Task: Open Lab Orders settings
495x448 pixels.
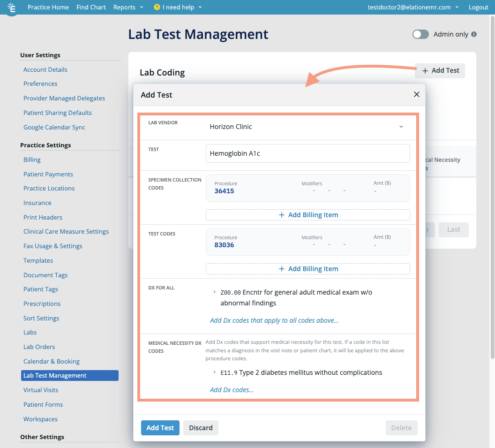Action: tap(39, 347)
